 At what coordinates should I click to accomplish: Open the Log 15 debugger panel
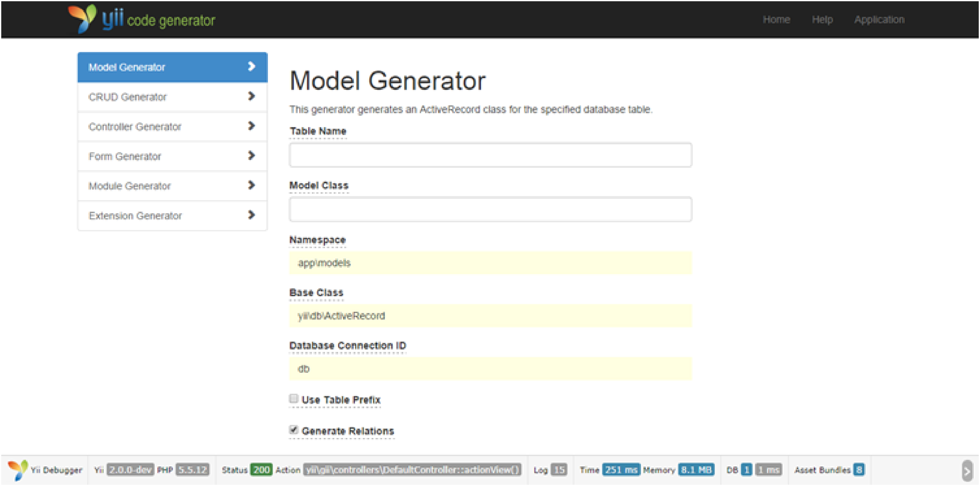[559, 470]
